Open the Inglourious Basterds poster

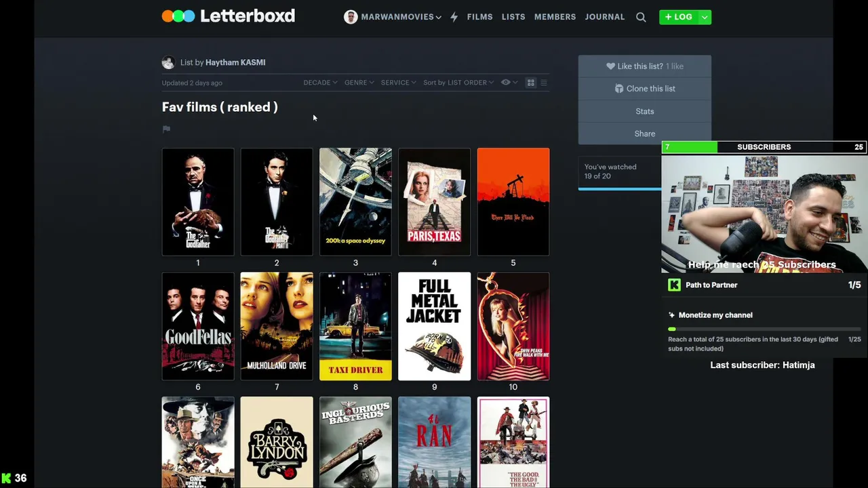click(x=355, y=443)
